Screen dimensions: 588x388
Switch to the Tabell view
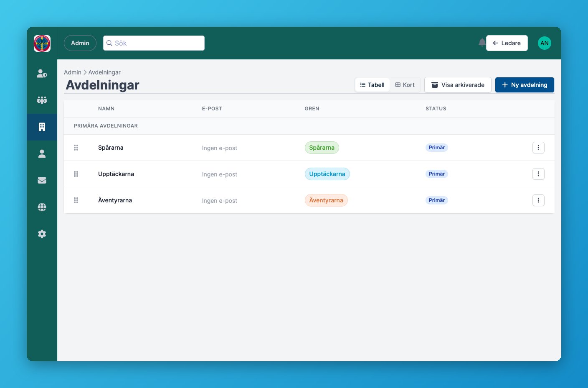pos(372,85)
